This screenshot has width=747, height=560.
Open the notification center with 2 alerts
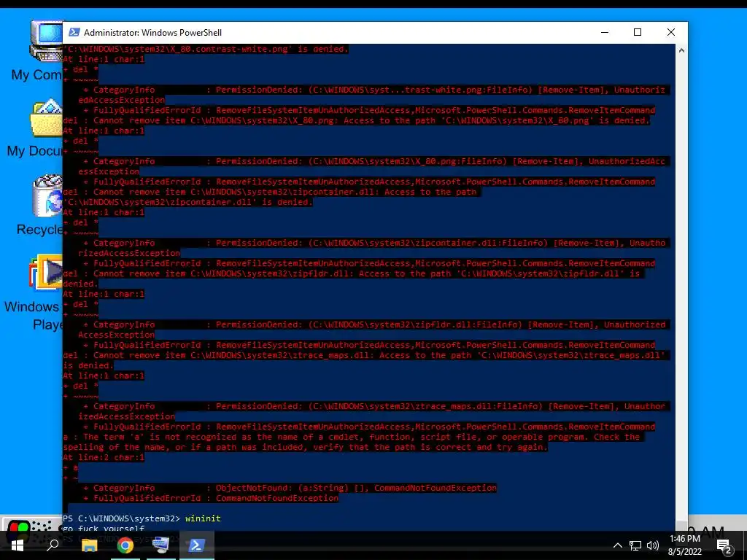pos(724,547)
